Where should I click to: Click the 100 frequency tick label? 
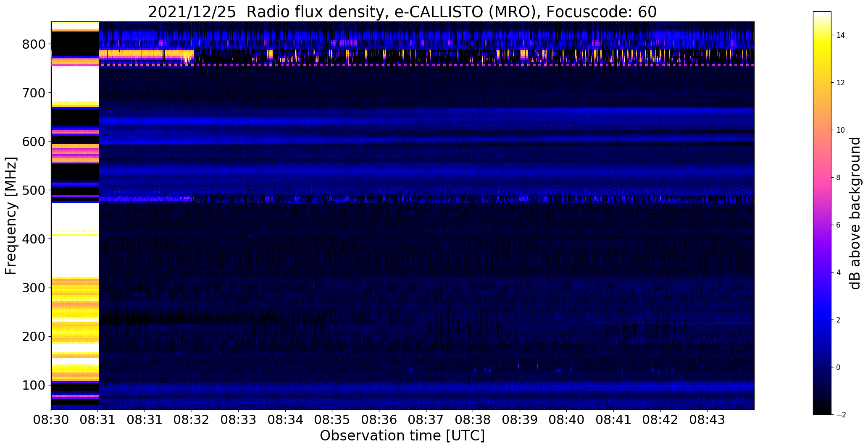click(x=34, y=385)
